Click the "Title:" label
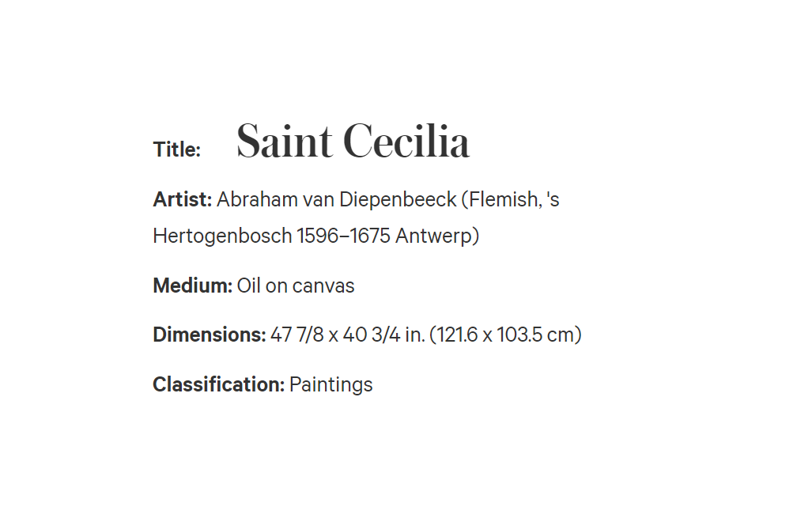The image size is (812, 518). point(176,149)
